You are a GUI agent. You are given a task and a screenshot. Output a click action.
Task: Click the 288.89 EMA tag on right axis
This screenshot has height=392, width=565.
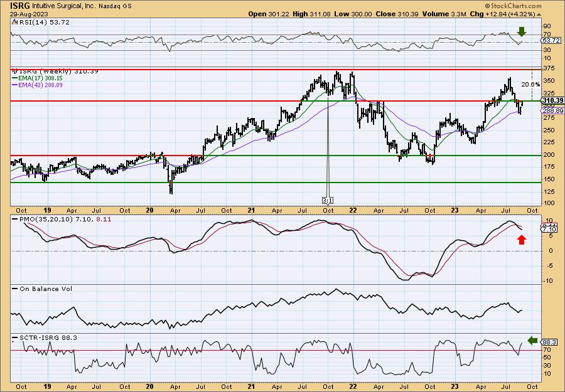552,111
